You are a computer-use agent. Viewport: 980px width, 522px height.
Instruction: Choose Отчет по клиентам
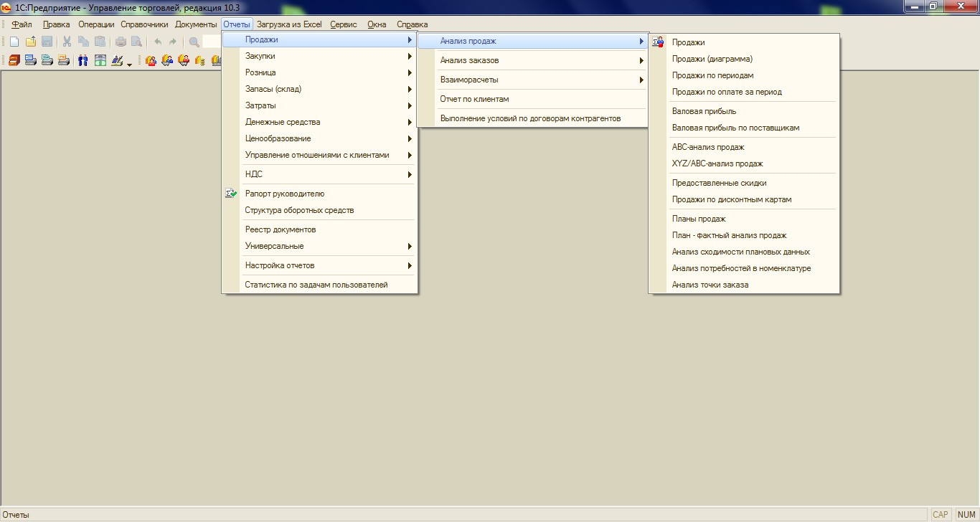click(533, 99)
